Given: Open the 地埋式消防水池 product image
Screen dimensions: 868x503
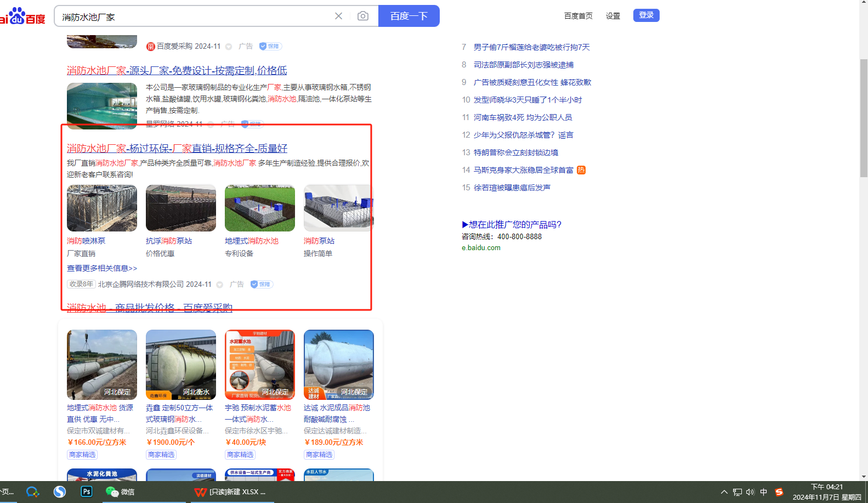Looking at the screenshot, I should click(260, 208).
